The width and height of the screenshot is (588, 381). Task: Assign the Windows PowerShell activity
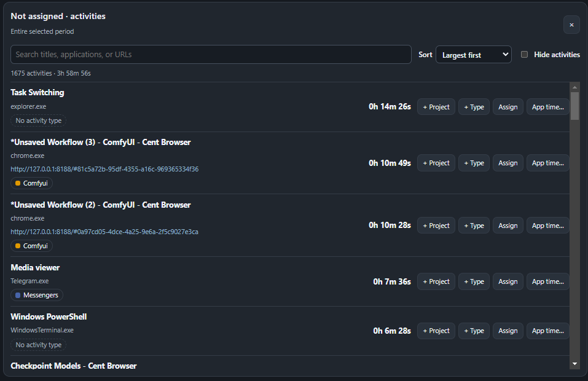click(x=508, y=331)
